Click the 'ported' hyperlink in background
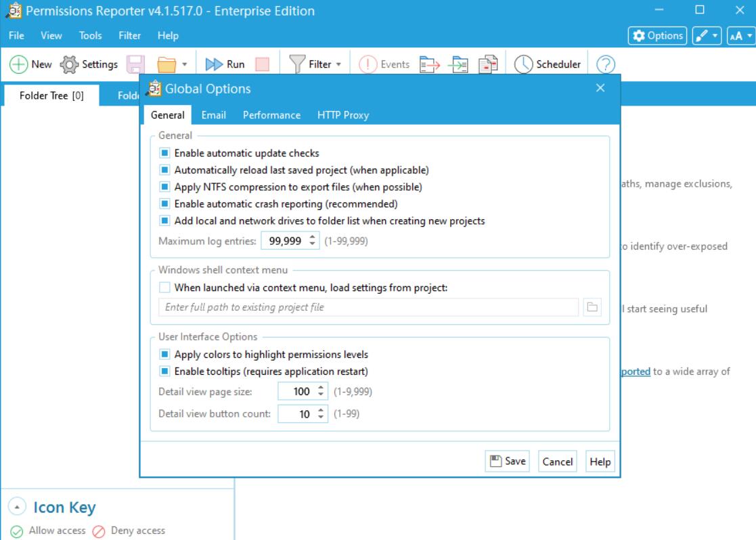Screen dimensions: 756x540 (636, 372)
